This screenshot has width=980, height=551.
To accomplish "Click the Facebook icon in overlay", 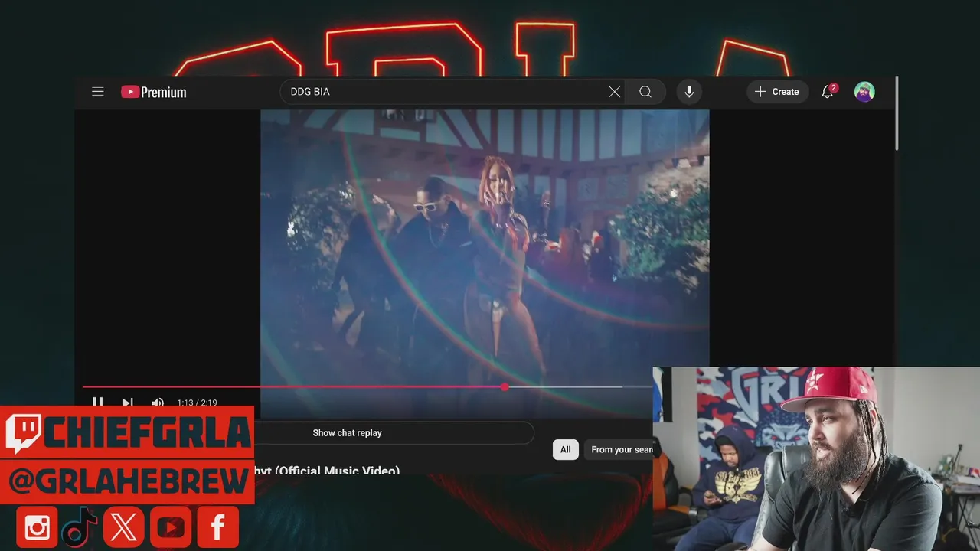I will pyautogui.click(x=217, y=527).
